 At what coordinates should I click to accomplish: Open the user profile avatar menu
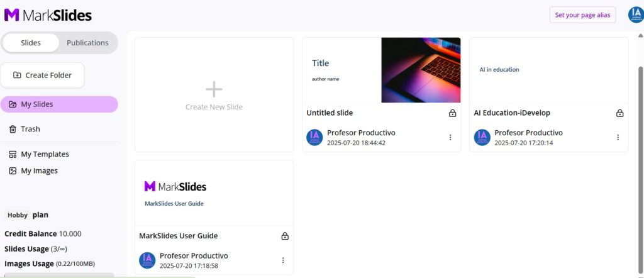click(x=635, y=15)
